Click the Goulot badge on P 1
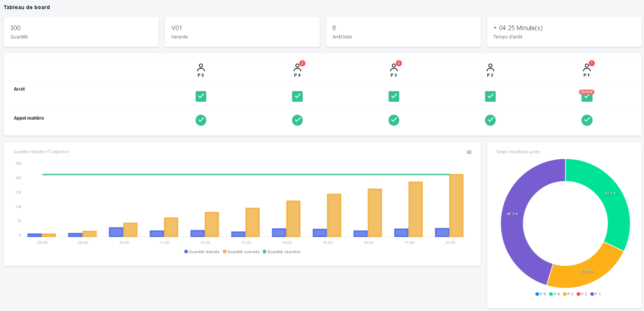The width and height of the screenshot is (644, 311). pos(586,92)
